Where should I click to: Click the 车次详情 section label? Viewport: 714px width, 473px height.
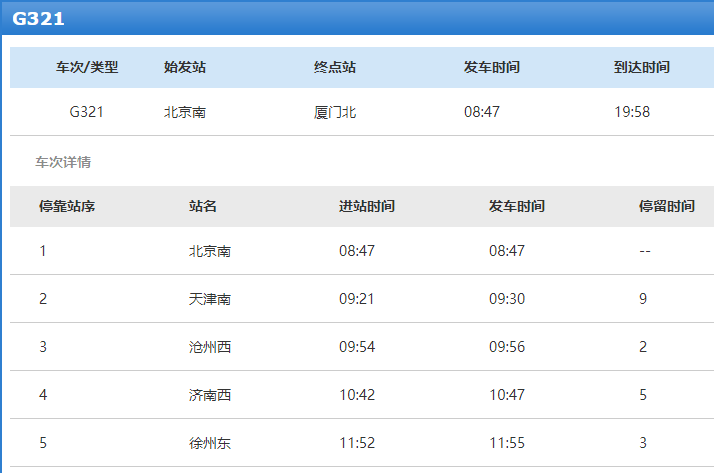click(63, 162)
